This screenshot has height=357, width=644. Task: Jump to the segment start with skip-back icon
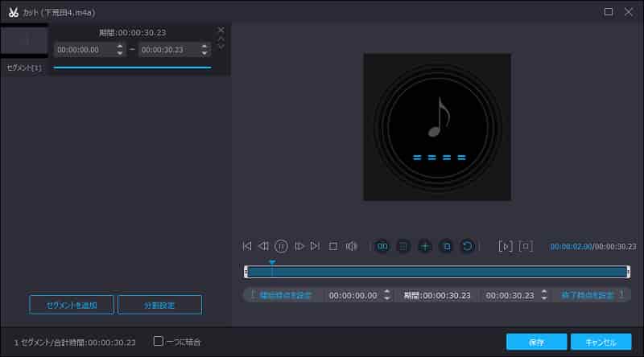[x=247, y=246]
